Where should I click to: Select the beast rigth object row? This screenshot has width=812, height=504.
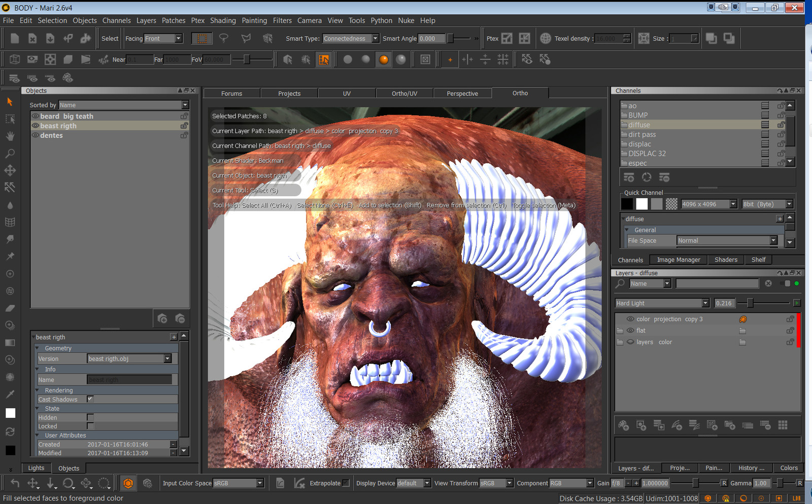[110, 126]
